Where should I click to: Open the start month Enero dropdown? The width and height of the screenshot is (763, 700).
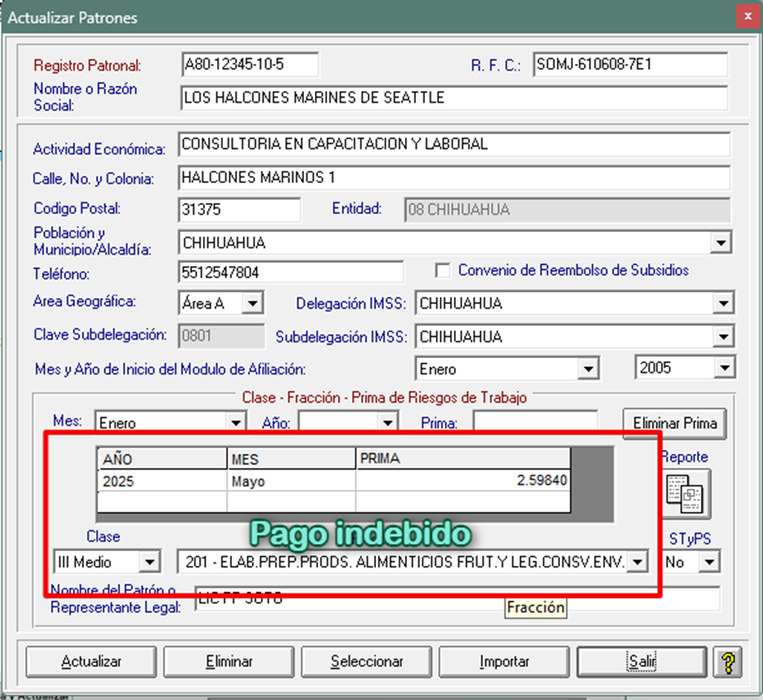(x=588, y=369)
